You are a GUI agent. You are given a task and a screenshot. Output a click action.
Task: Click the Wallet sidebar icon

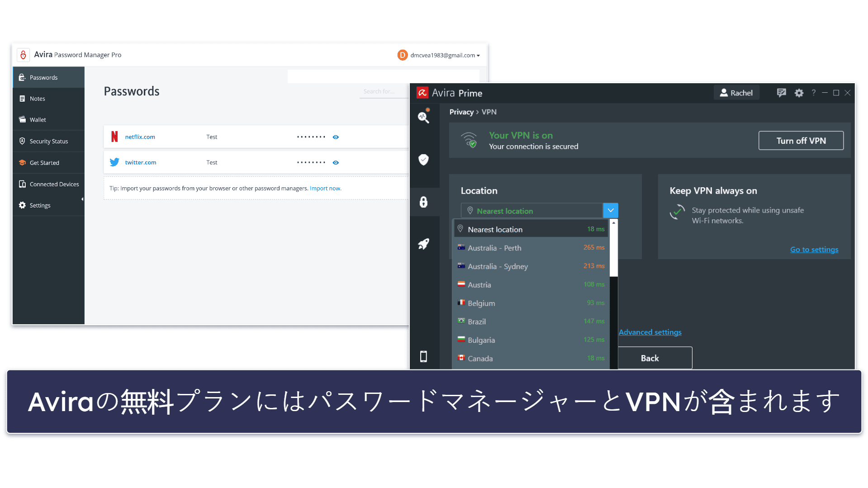(x=22, y=120)
